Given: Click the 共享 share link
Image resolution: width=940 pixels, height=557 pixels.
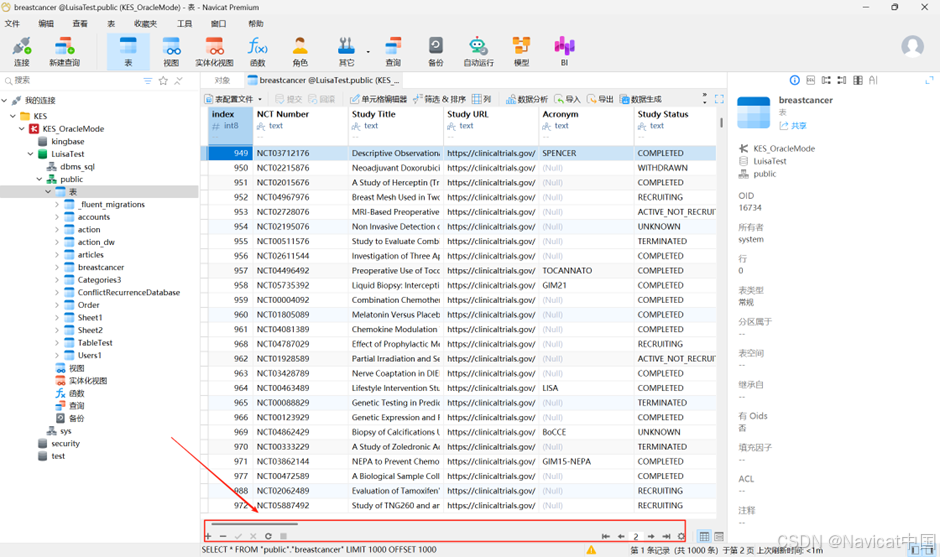Looking at the screenshot, I should pyautogui.click(x=793, y=125).
